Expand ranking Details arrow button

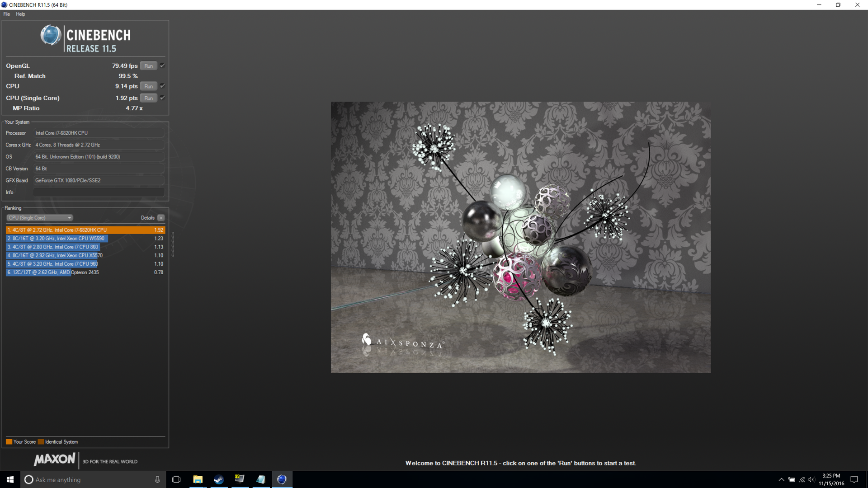(x=161, y=218)
